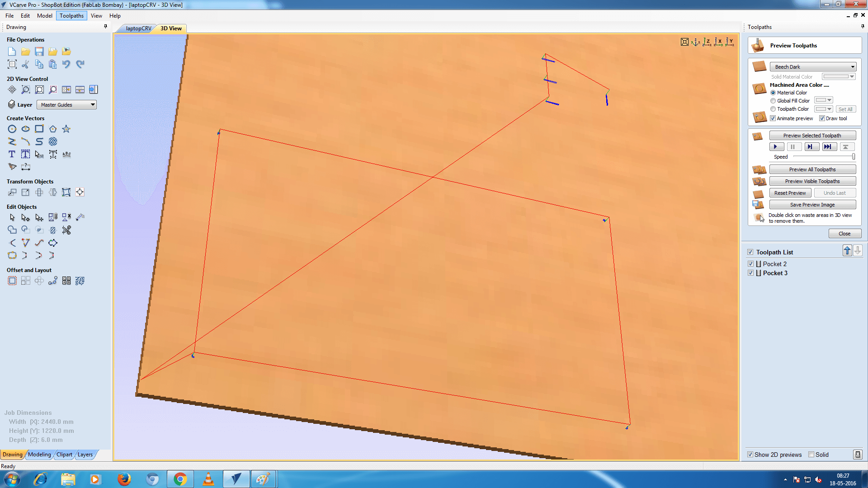Viewport: 868px width, 488px height.
Task: Click the preview Speed slider
Action: tap(824, 157)
